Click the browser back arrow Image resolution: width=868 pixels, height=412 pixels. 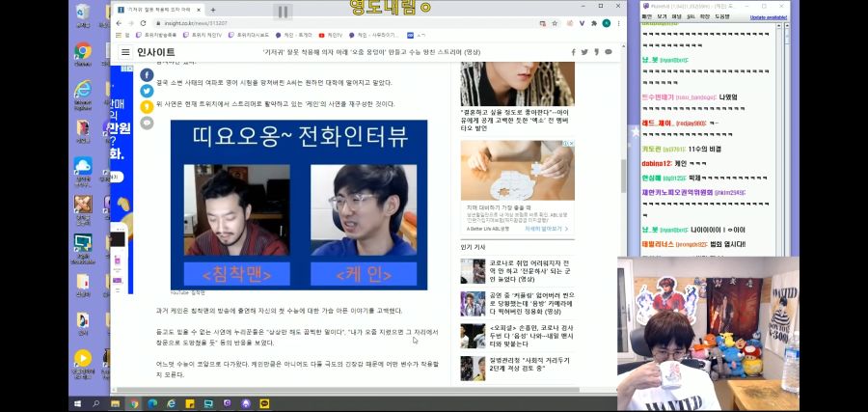click(x=119, y=23)
